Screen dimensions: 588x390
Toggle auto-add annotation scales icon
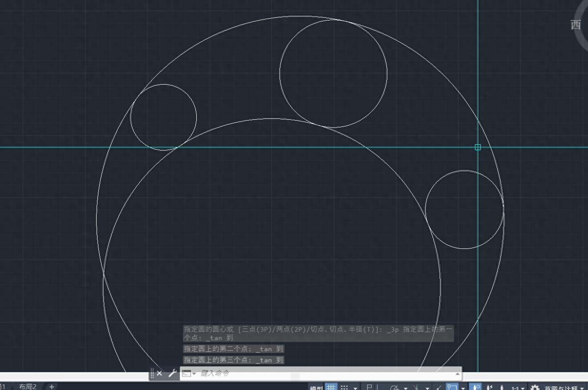pyautogui.click(x=489, y=387)
